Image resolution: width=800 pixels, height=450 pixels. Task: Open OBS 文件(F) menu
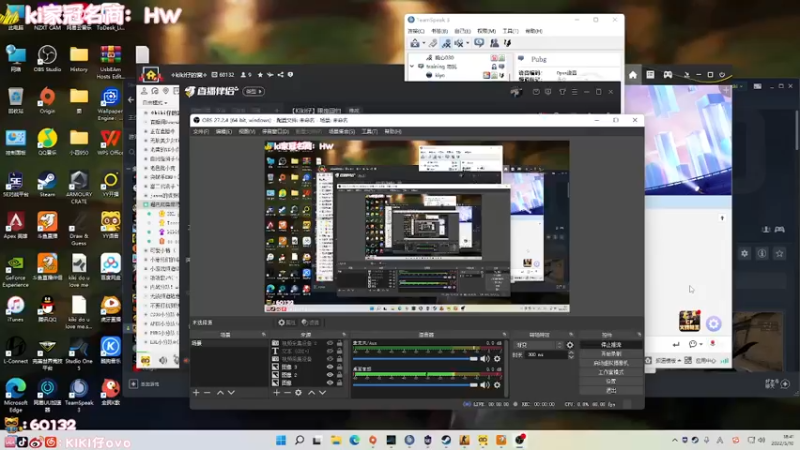[201, 132]
